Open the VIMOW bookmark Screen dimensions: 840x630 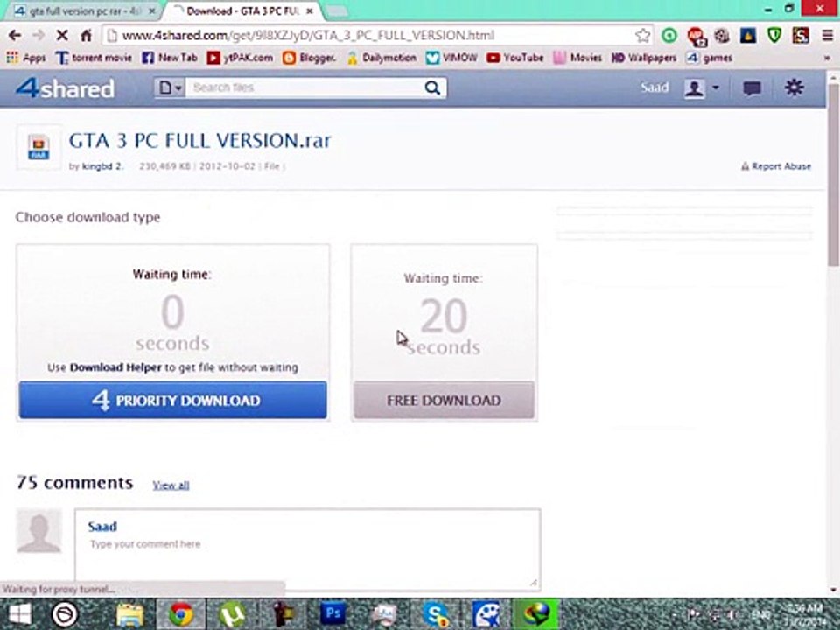[451, 58]
